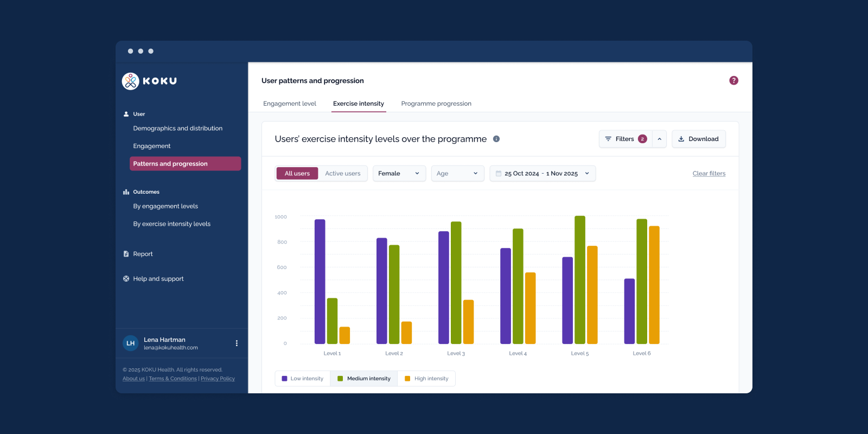
Task: Toggle Medium intensity legend series
Action: tap(364, 379)
